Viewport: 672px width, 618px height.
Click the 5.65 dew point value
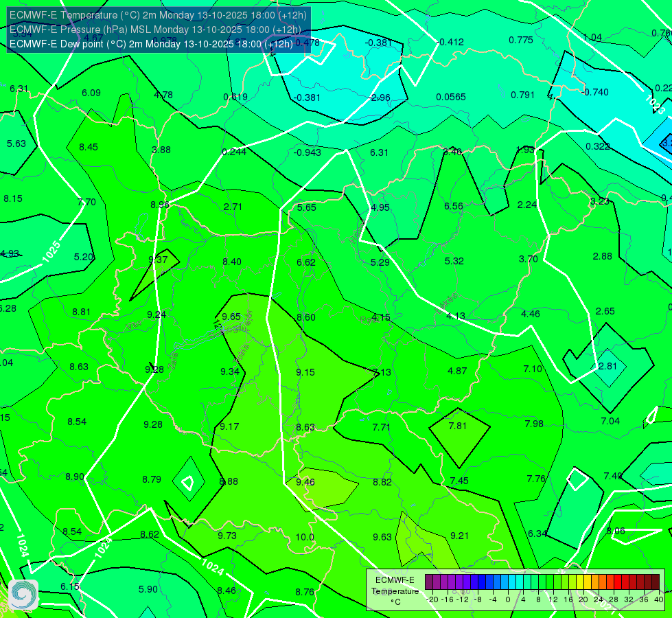pyautogui.click(x=306, y=207)
